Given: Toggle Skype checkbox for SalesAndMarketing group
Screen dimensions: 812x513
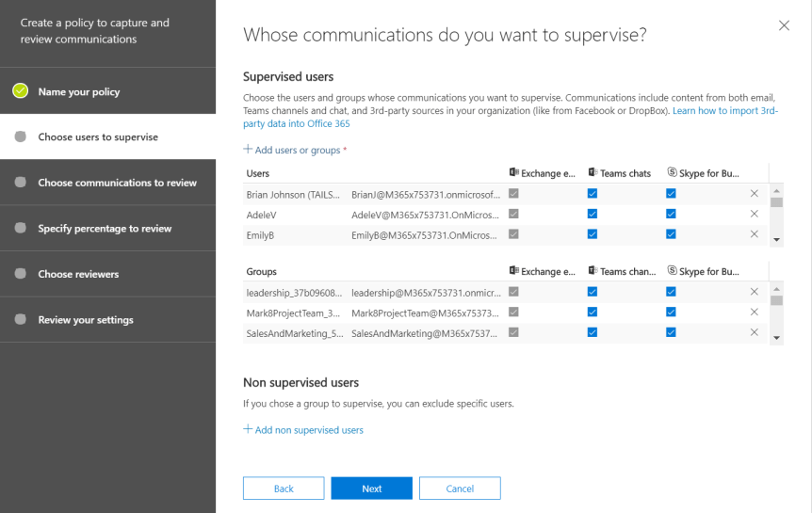Looking at the screenshot, I should 671,332.
